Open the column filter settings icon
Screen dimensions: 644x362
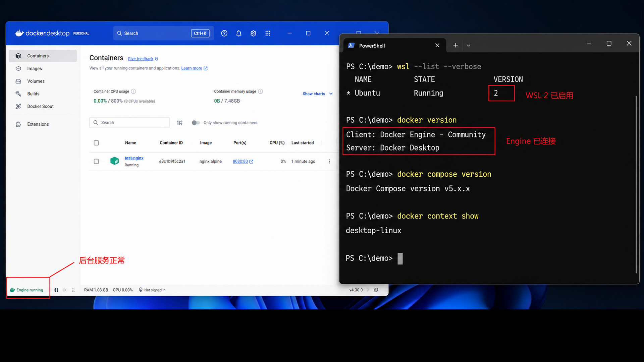tap(180, 123)
